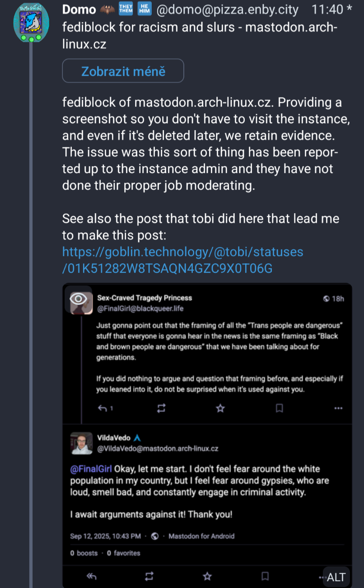Open the goblin.technology tobi status link
This screenshot has width=364, height=588.
182,260
